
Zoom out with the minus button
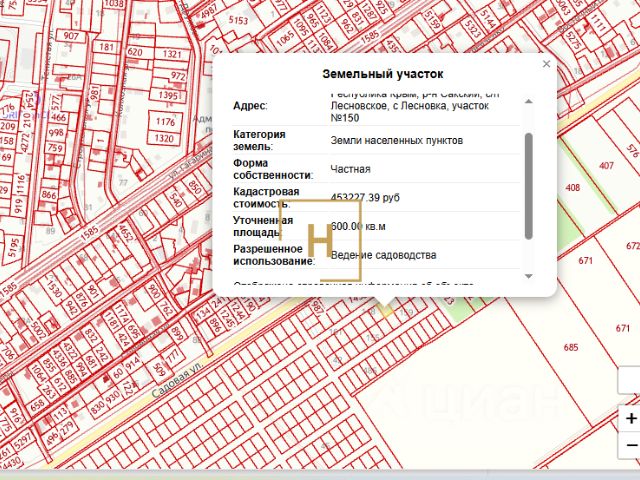pyautogui.click(x=630, y=445)
